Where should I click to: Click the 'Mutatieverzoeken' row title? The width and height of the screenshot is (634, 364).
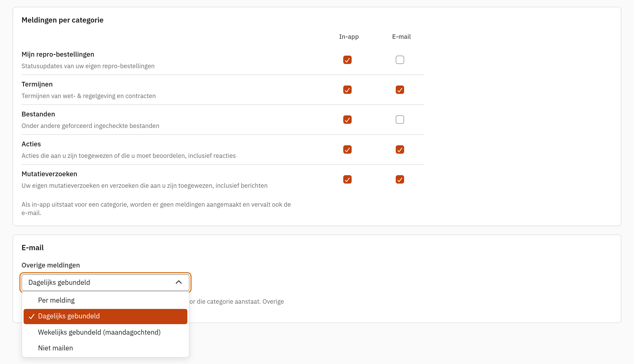coord(49,174)
